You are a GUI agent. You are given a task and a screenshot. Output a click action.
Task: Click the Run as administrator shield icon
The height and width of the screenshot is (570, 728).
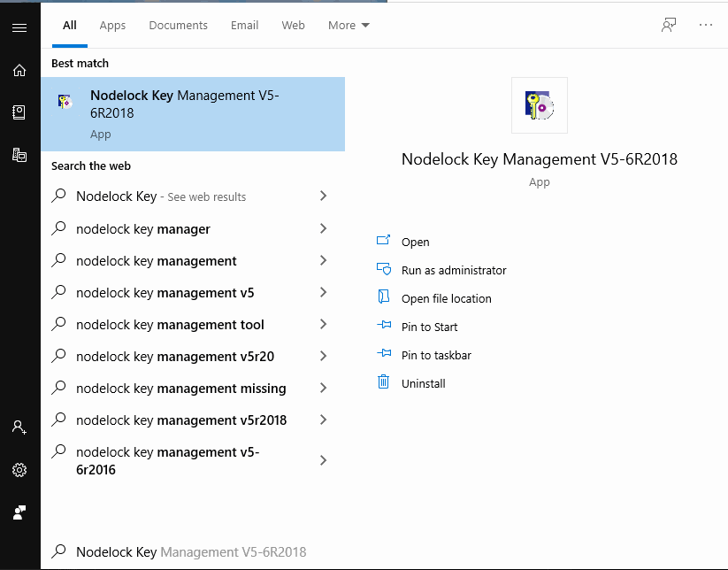(x=384, y=270)
